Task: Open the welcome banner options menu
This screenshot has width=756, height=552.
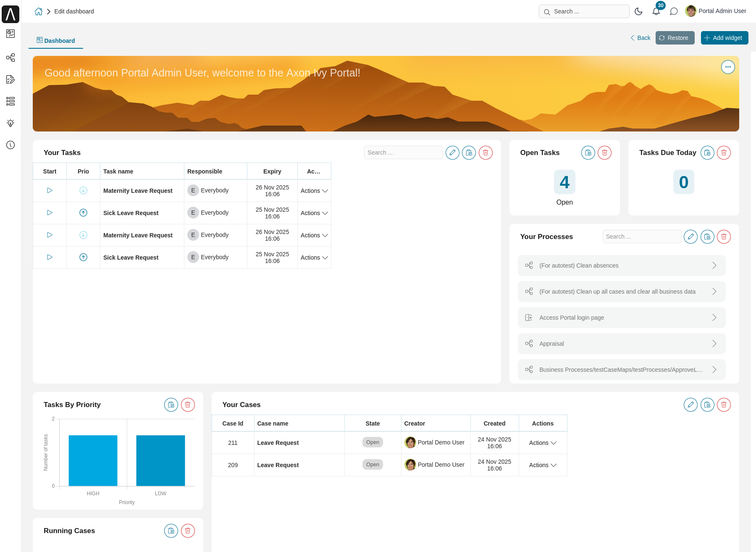Action: [728, 67]
